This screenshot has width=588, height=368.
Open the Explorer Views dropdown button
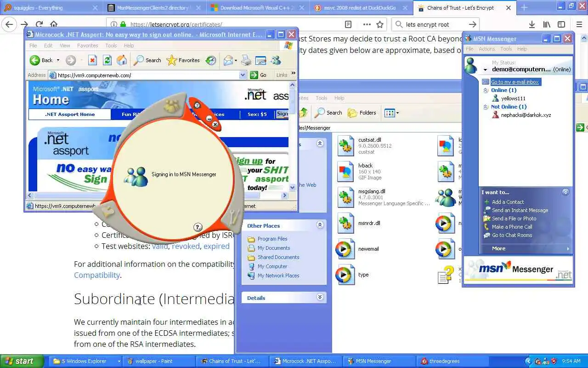[x=391, y=113]
